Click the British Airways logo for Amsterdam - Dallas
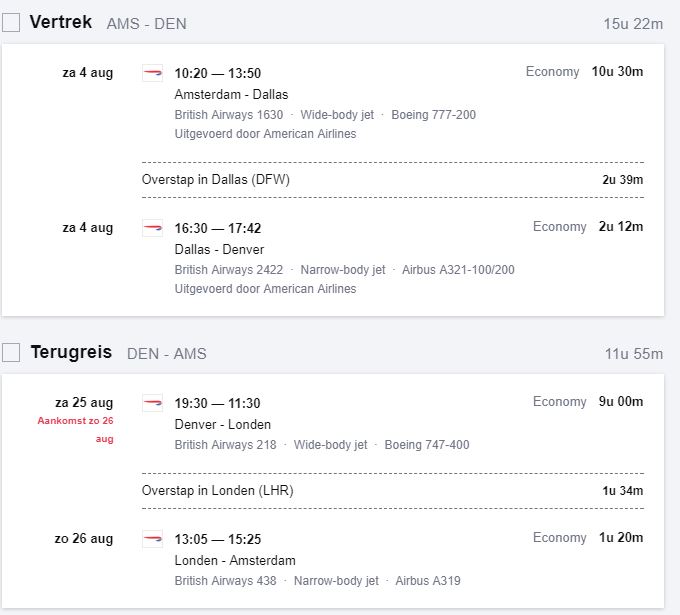680x615 pixels. click(153, 73)
